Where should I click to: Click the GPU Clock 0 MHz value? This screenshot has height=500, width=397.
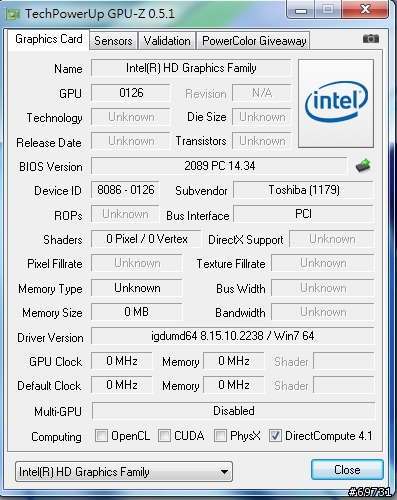tap(122, 361)
